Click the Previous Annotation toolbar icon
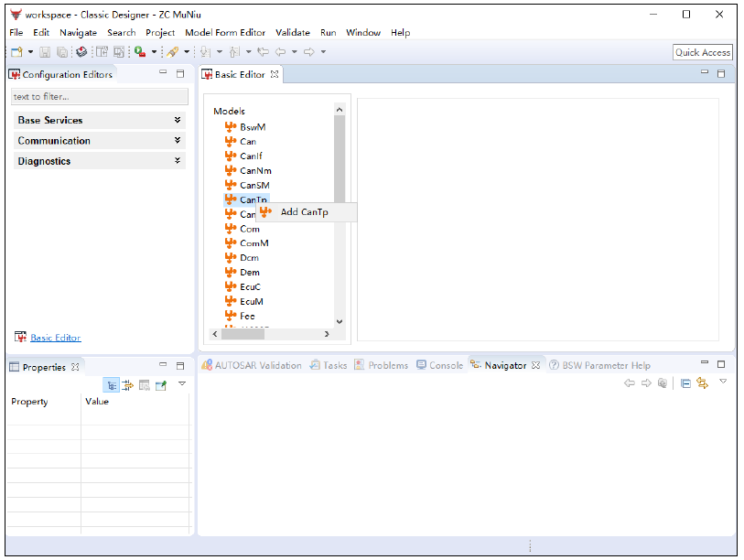This screenshot has width=744, height=560. [x=234, y=52]
